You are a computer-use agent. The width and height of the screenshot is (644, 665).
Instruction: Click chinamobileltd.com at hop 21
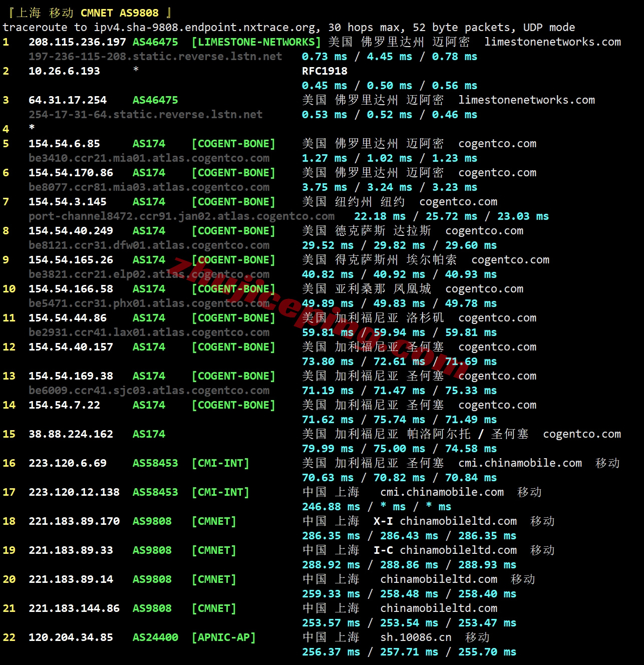439,608
